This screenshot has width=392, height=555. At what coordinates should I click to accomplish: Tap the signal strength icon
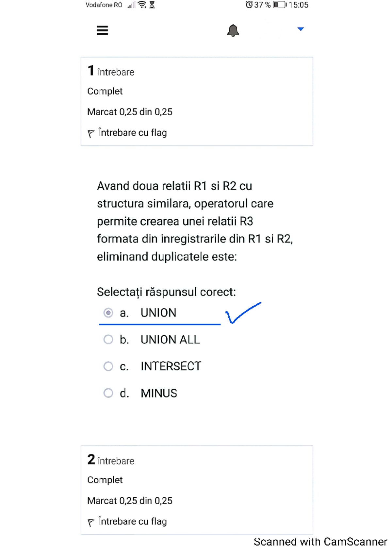(x=131, y=5)
